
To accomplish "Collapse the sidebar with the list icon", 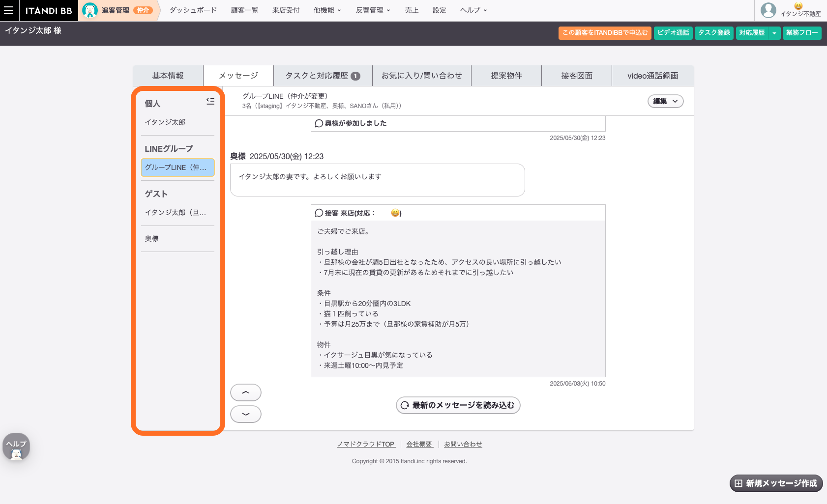I will click(210, 101).
